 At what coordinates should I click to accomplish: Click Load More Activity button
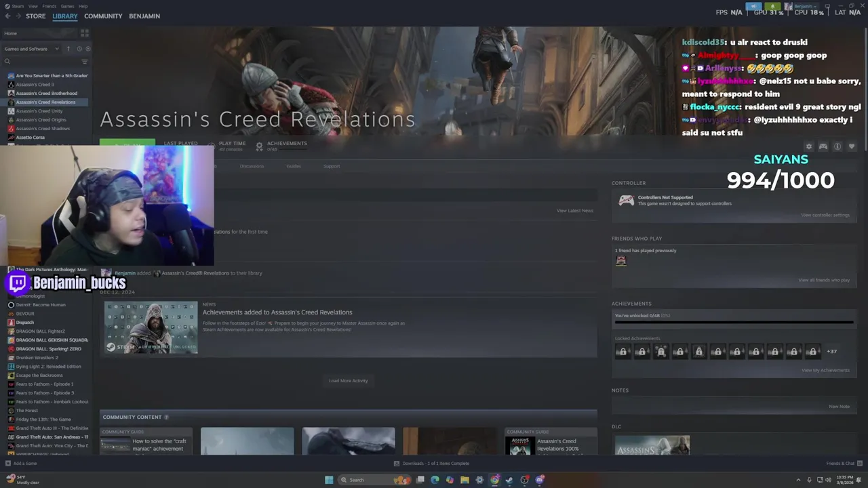point(349,381)
